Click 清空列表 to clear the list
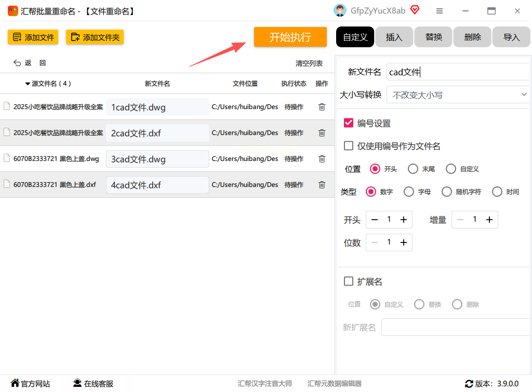 (x=309, y=63)
